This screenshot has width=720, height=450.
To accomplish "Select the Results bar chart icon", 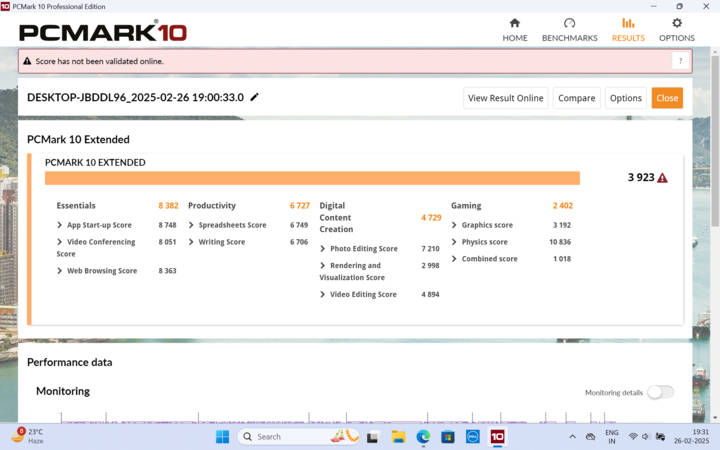I will [x=628, y=23].
